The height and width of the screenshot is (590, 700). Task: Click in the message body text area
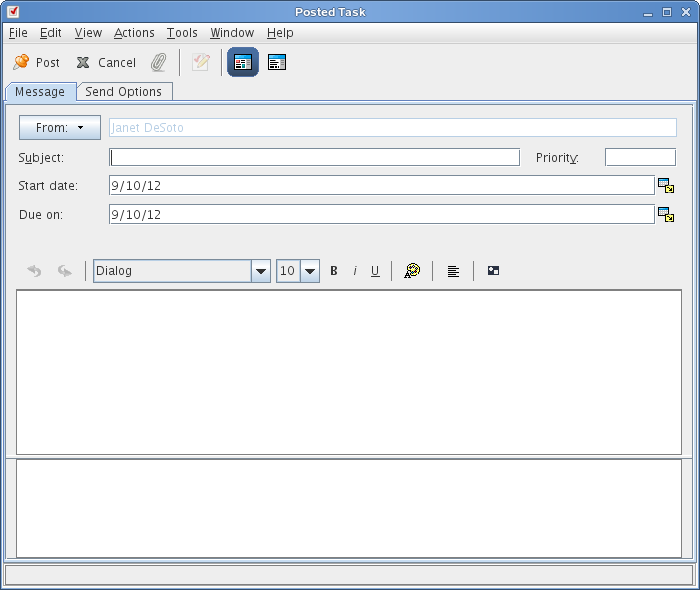(349, 372)
